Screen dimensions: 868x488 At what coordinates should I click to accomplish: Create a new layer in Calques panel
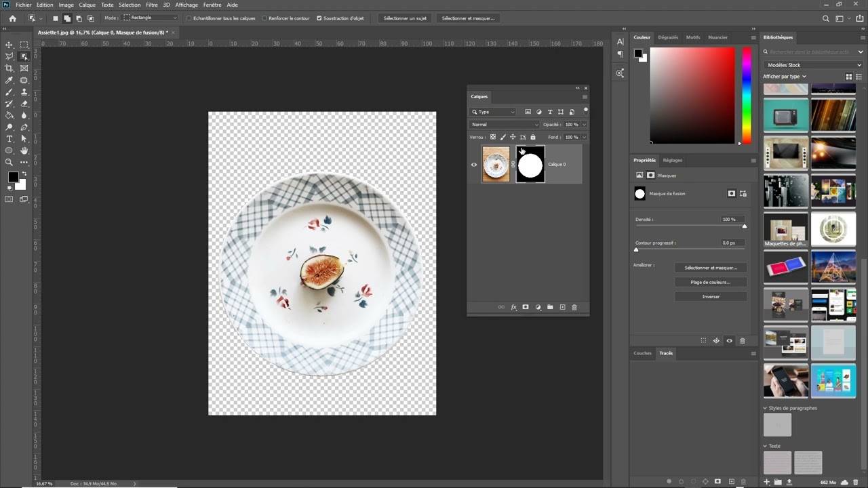[x=562, y=307]
